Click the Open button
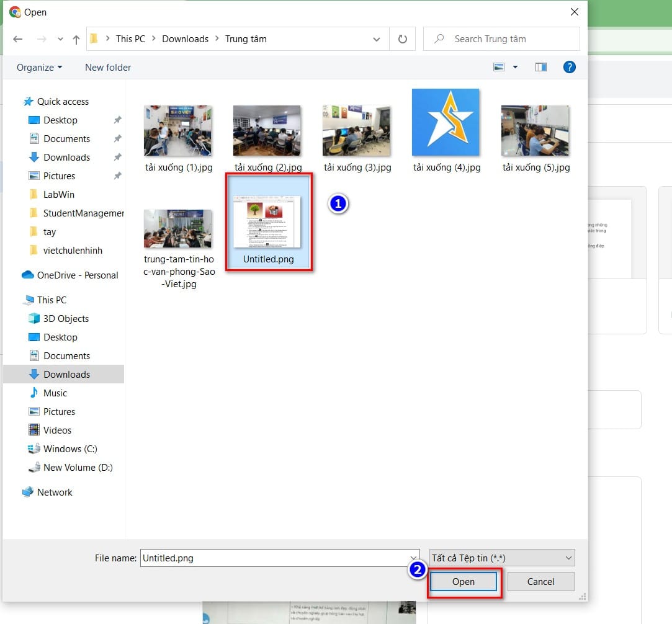This screenshot has width=672, height=624. (x=464, y=582)
